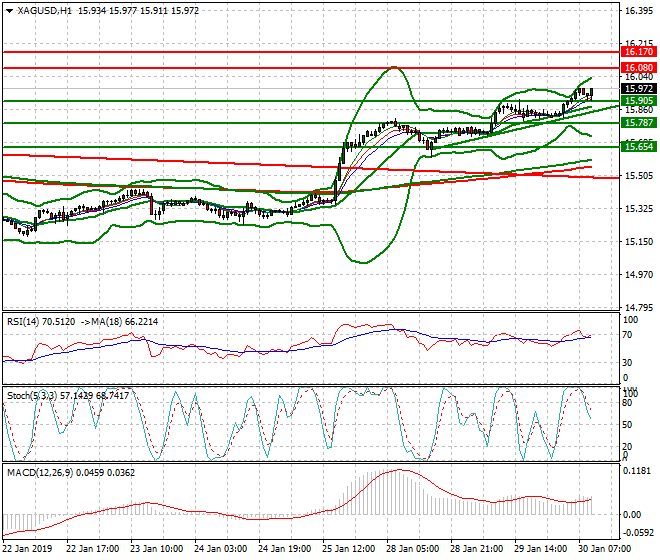The height and width of the screenshot is (560, 660).
Task: Select the 14.970 price scale value
Action: [639, 275]
